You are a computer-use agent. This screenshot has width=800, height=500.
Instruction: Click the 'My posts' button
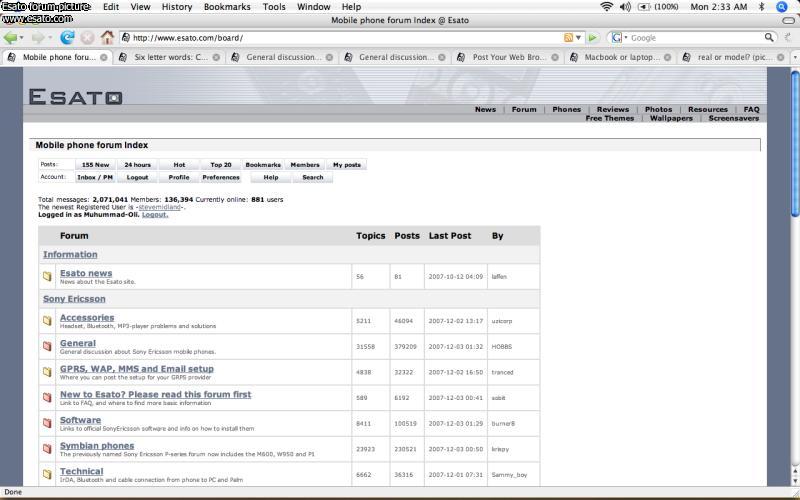point(347,165)
